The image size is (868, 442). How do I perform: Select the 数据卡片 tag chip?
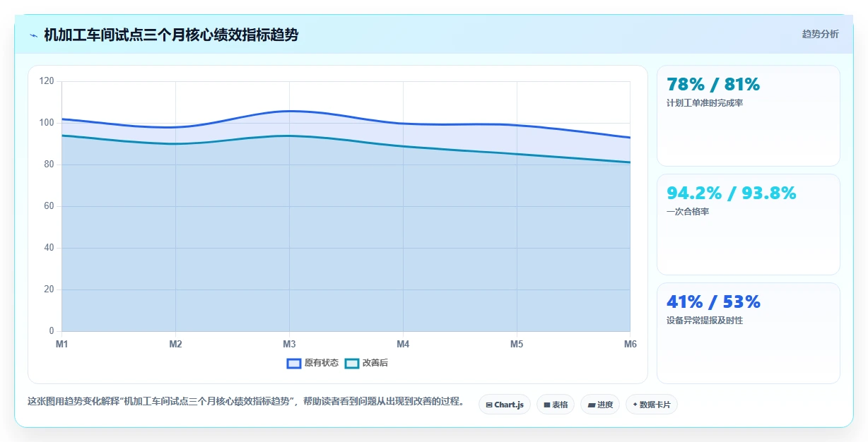pos(652,405)
